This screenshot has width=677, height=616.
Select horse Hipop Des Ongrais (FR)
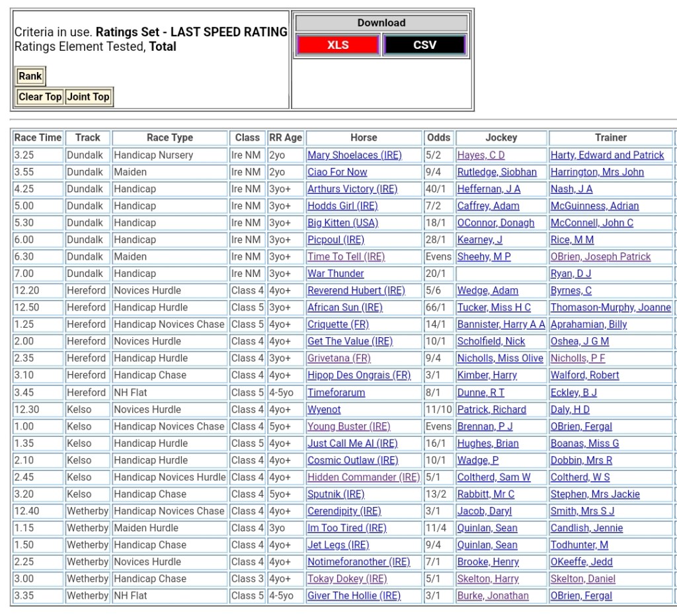[359, 375]
